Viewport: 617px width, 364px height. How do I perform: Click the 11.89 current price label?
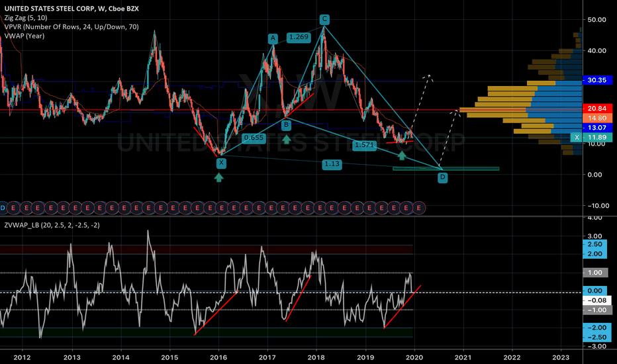pos(597,138)
